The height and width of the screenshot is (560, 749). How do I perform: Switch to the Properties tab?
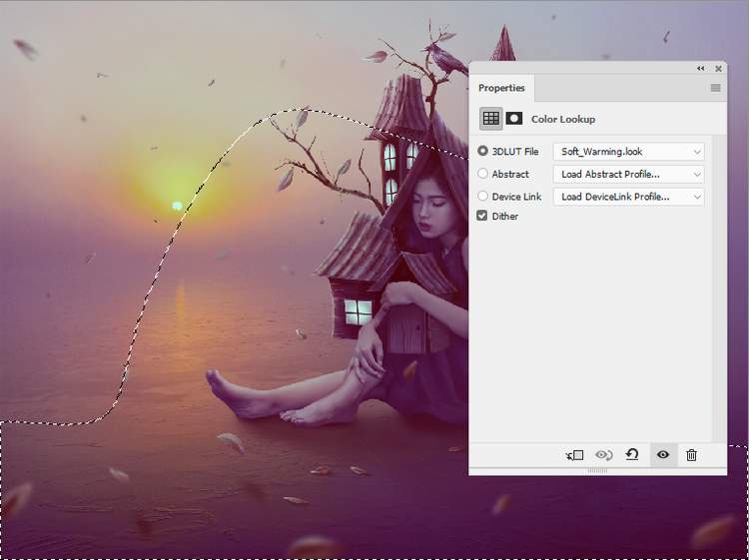tap(501, 88)
